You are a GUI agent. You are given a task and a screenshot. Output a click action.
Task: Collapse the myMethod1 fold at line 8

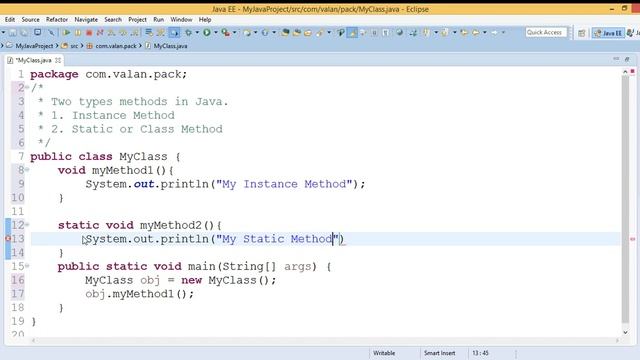click(x=27, y=169)
